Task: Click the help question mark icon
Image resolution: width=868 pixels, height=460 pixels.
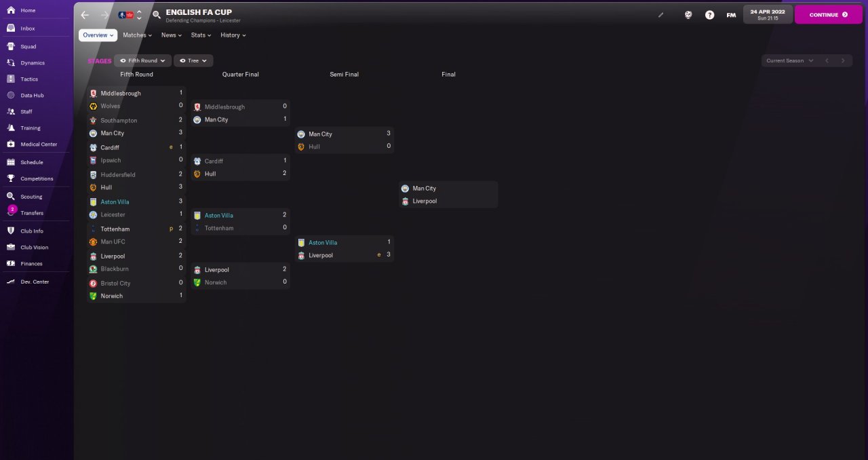Action: click(x=709, y=14)
